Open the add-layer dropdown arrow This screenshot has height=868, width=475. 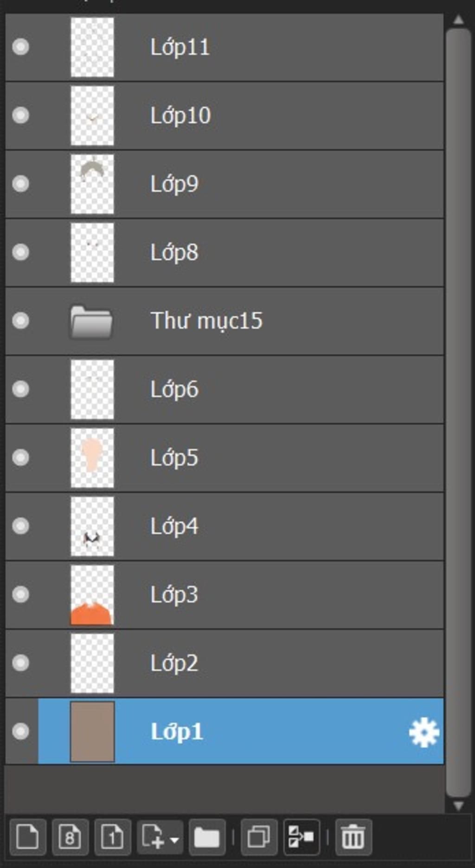pos(174,840)
